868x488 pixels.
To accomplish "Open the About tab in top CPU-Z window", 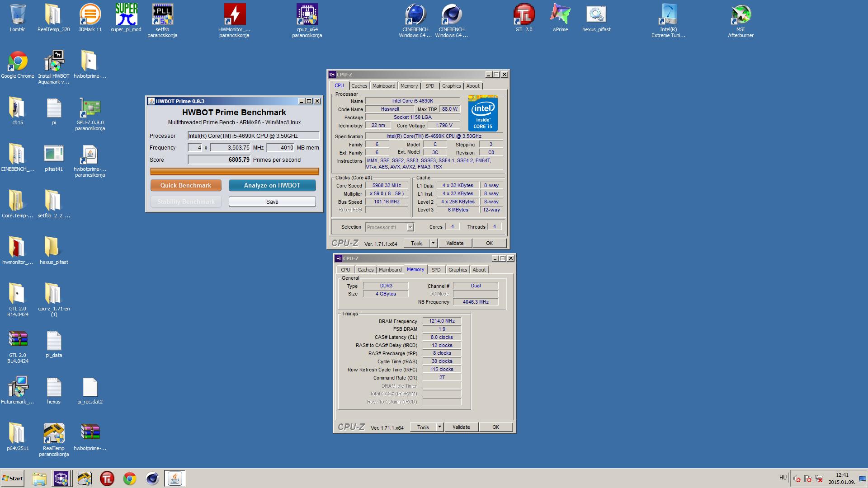I will tap(473, 86).
